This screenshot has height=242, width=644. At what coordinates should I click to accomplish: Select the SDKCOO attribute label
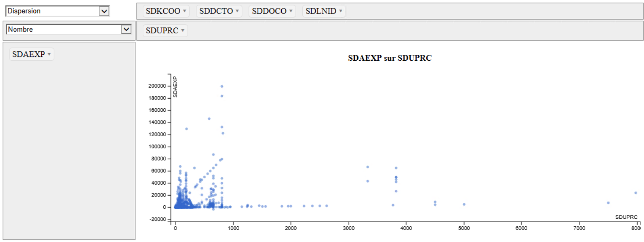163,11
